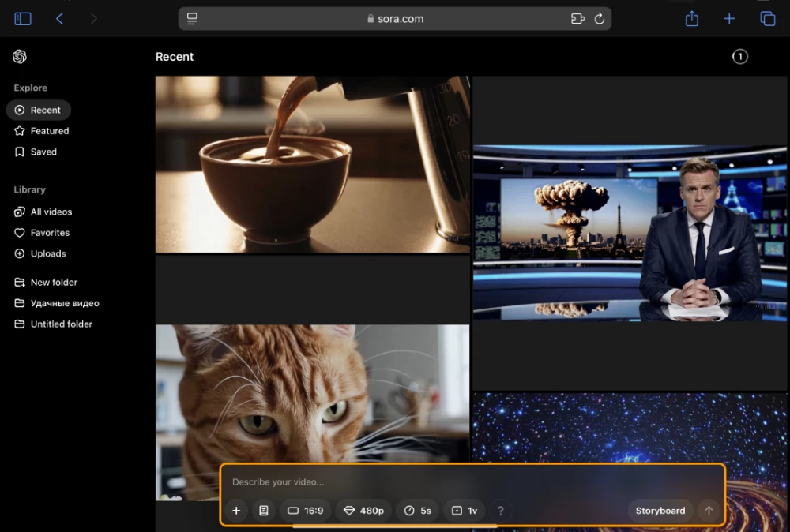Open the aspect ratio 16:9 selector
This screenshot has width=790, height=532.
[x=306, y=511]
